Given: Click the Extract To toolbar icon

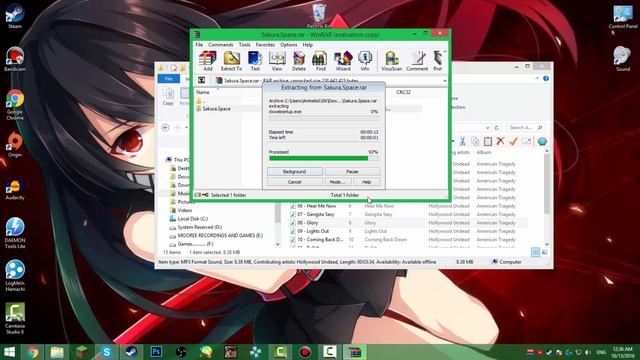Looking at the screenshot, I should 231,61.
